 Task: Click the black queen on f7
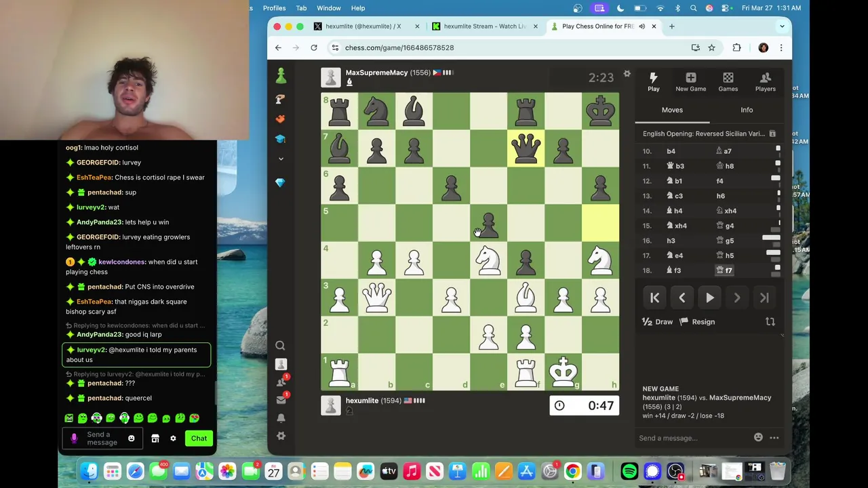[x=526, y=148]
